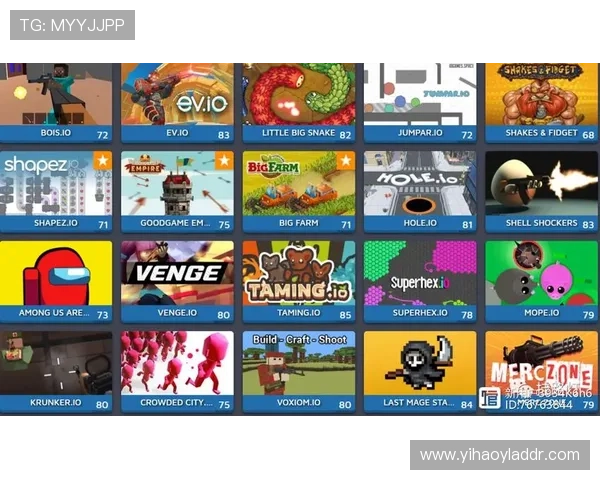Image resolution: width=600 pixels, height=480 pixels.
Task: Click the score 75 on Crowded City
Action: (224, 405)
